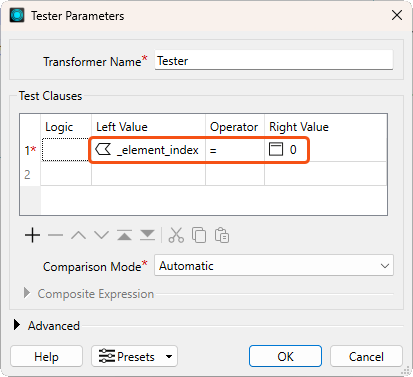Click the attribute icon beside _element_index
This screenshot has width=413, height=377.
tap(103, 149)
